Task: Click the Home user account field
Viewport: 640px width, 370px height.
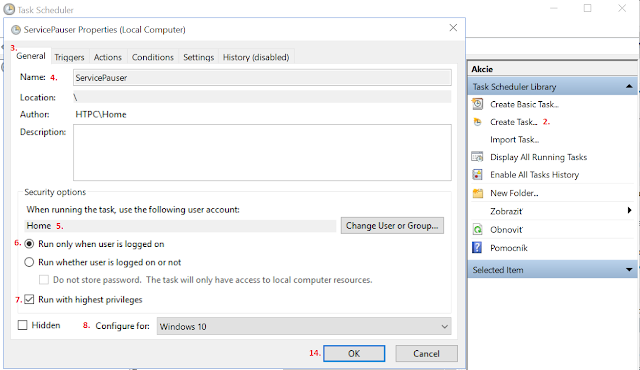Action: [x=180, y=226]
